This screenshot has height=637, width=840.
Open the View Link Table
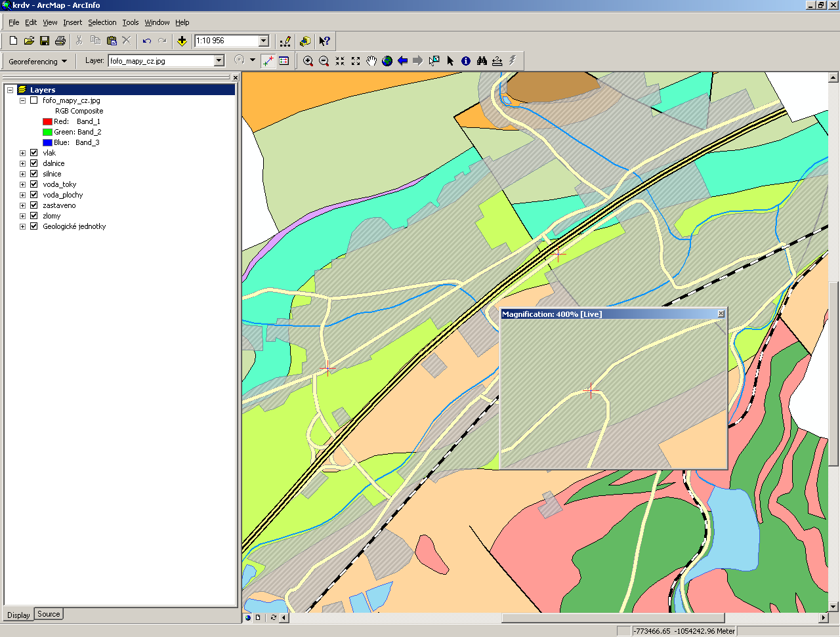283,61
